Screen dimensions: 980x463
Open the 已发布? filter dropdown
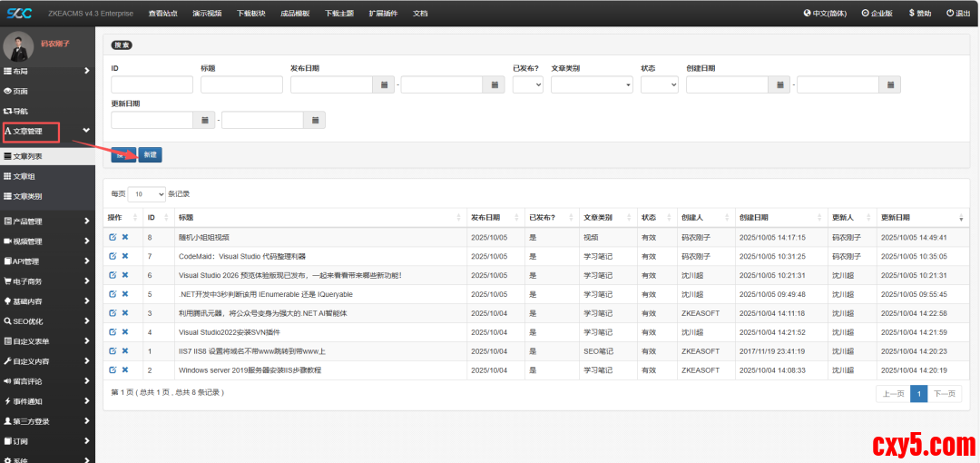tap(527, 84)
